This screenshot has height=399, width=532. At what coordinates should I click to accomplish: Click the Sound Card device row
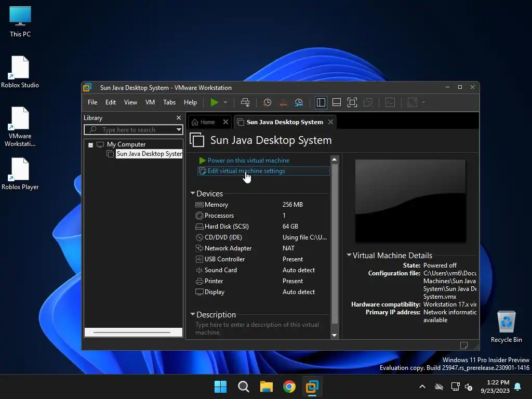click(261, 270)
